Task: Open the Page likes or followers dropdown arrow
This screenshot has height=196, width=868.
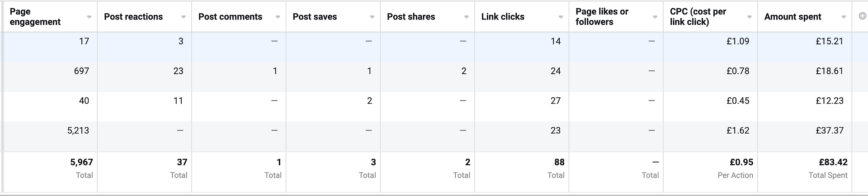Action: pos(655,17)
